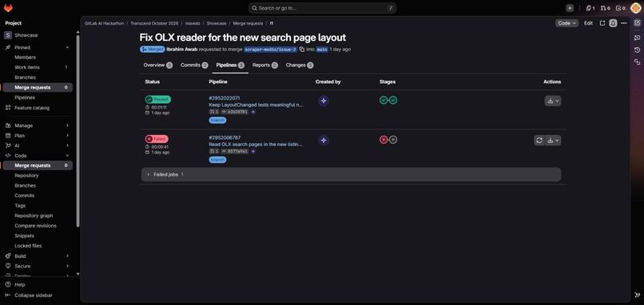Open the to-do panel icon in right rail
The width and height of the screenshot is (644, 305).
[637, 23]
